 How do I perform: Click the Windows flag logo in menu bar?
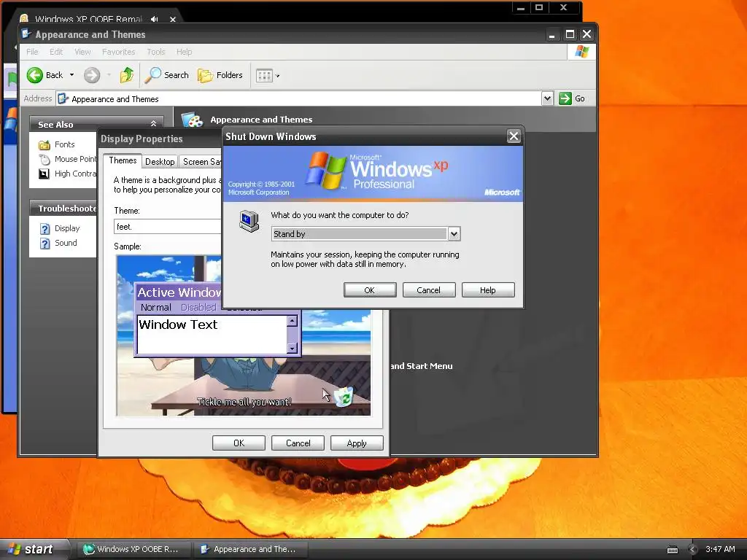[581, 52]
